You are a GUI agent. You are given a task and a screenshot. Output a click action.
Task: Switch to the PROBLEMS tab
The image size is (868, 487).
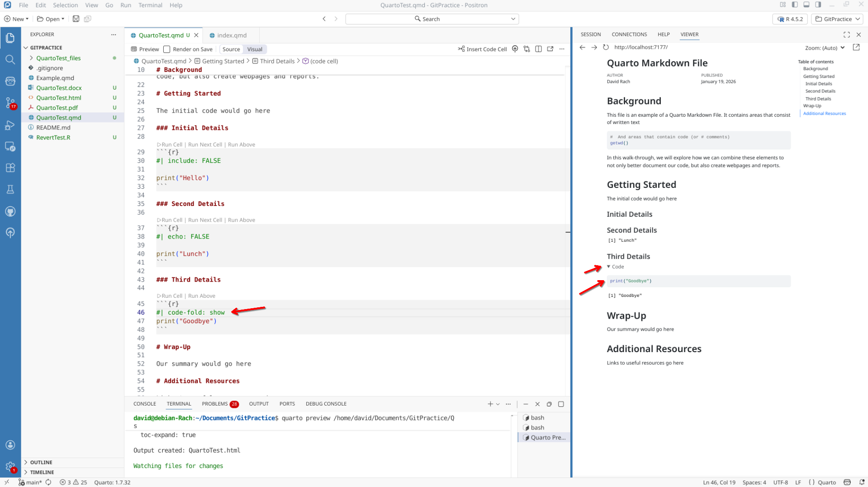point(215,404)
